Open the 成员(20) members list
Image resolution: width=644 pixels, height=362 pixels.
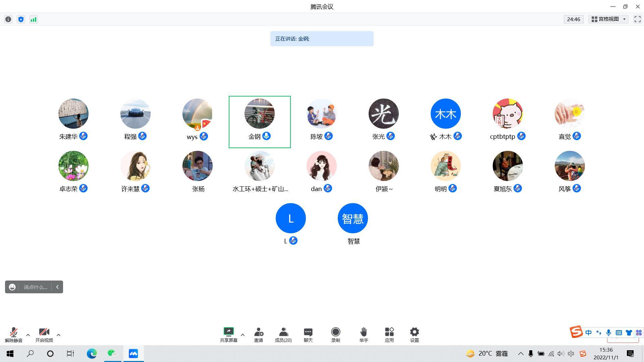click(283, 335)
